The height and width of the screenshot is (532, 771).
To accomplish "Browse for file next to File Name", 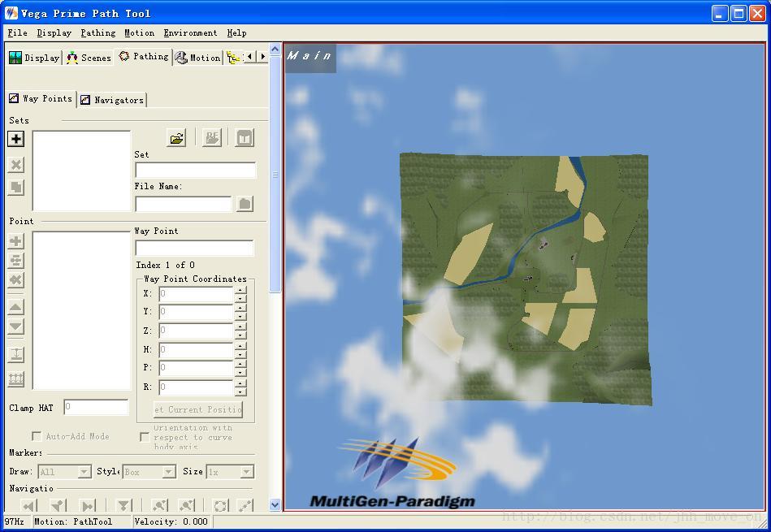I will pos(245,204).
